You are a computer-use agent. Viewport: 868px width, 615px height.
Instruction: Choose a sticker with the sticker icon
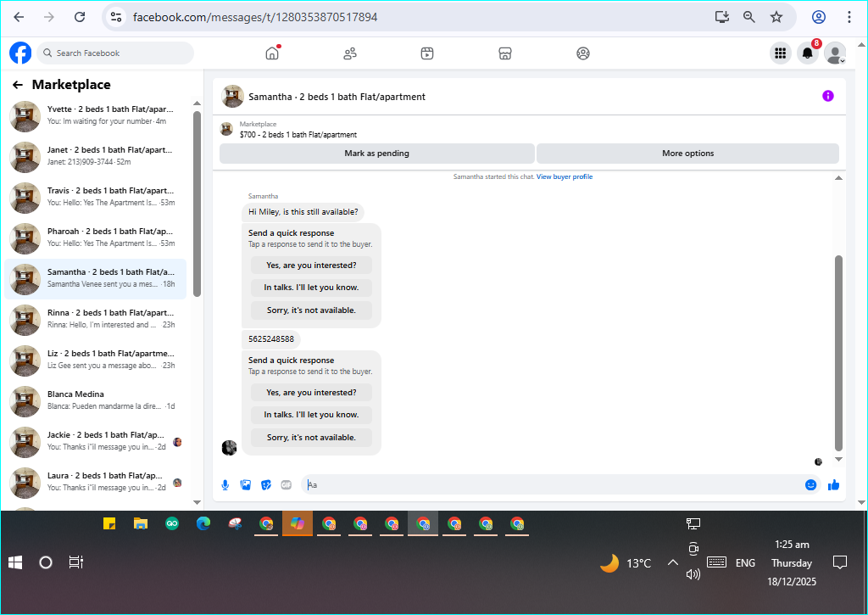tap(266, 485)
